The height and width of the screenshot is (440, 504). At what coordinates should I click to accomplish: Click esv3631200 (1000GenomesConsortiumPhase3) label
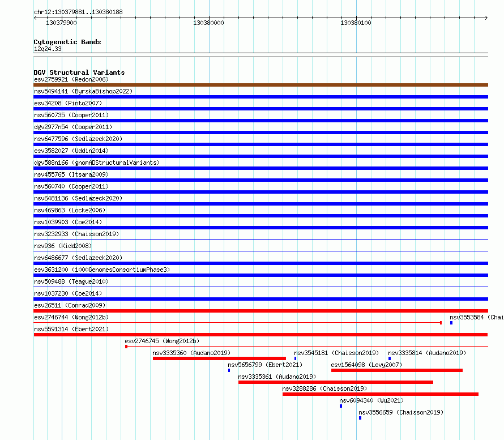(x=102, y=270)
